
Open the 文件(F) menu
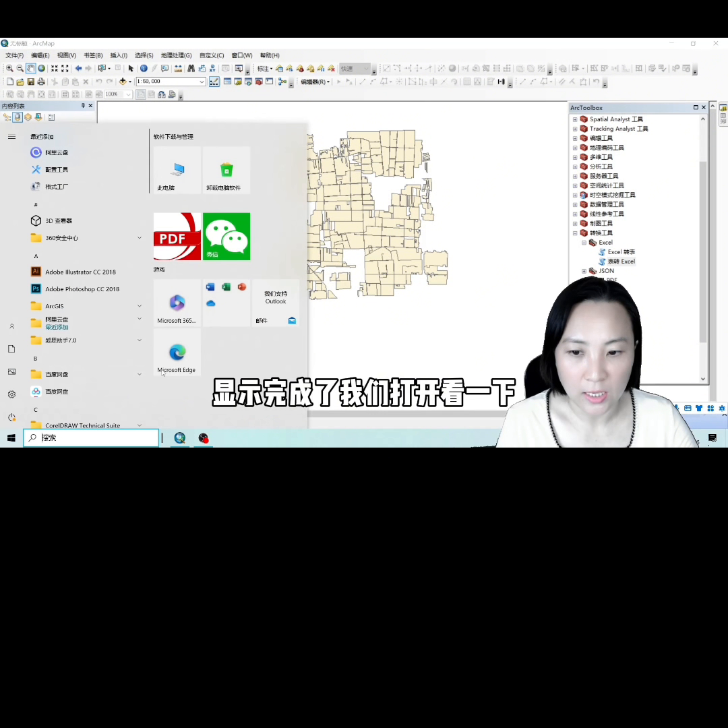(x=14, y=55)
